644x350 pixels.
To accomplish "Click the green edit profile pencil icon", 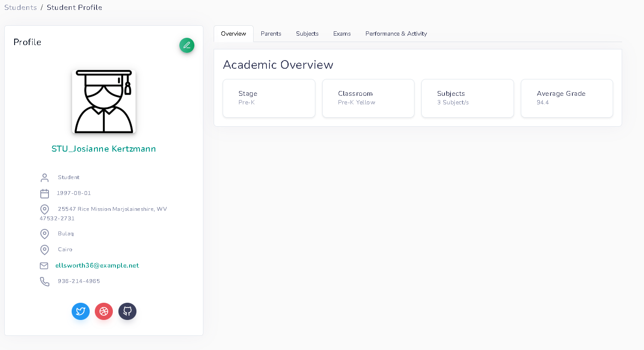I will pos(187,45).
